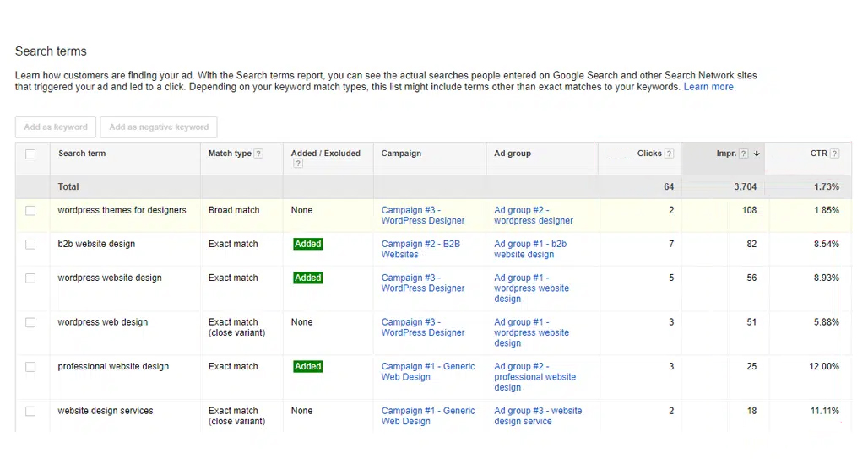Screen dimensions: 868x469
Task: Open the Clicks column help icon
Action: (x=670, y=154)
